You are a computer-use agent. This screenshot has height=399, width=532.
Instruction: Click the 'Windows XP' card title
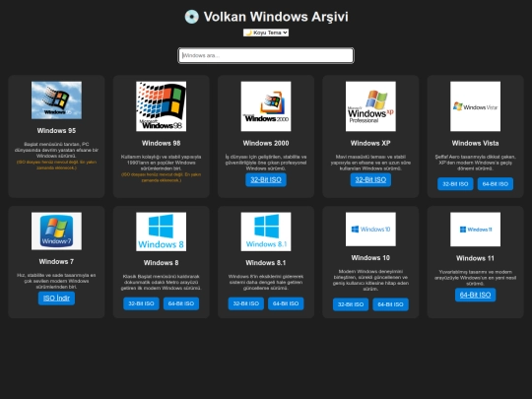(370, 143)
